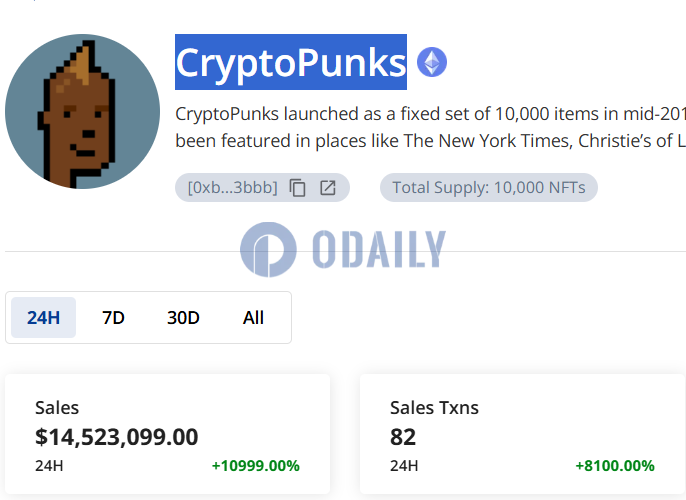This screenshot has height=500, width=686.
Task: Open contract in external link icon
Action: pyautogui.click(x=328, y=188)
